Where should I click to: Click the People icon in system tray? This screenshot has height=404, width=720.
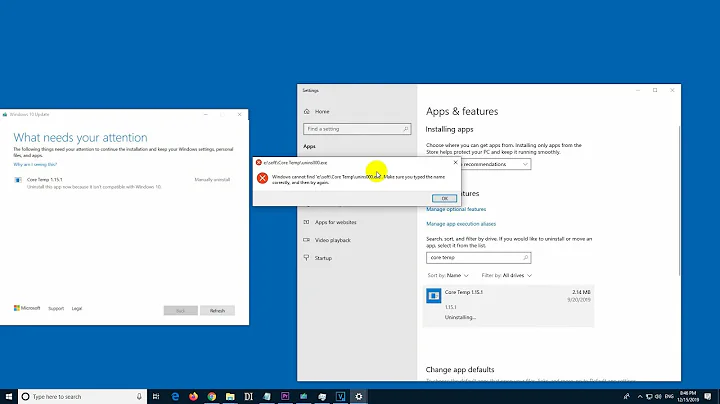point(627,396)
